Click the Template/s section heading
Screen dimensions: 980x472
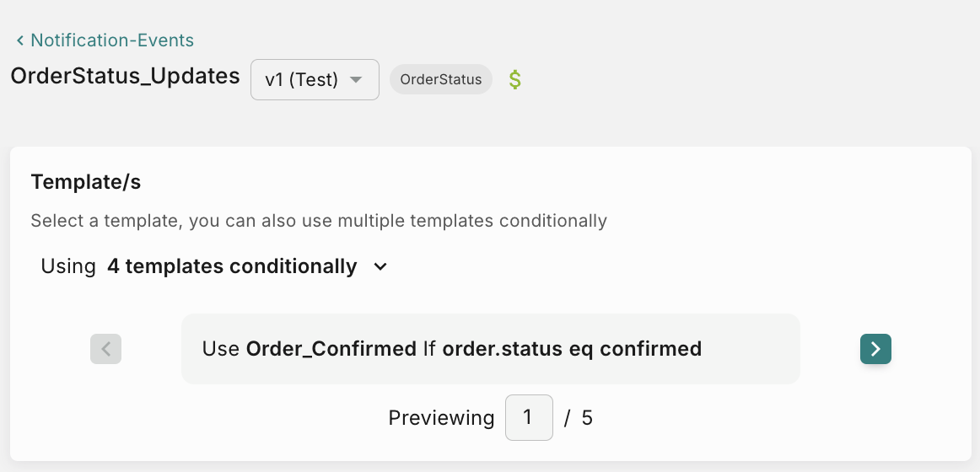tap(85, 181)
